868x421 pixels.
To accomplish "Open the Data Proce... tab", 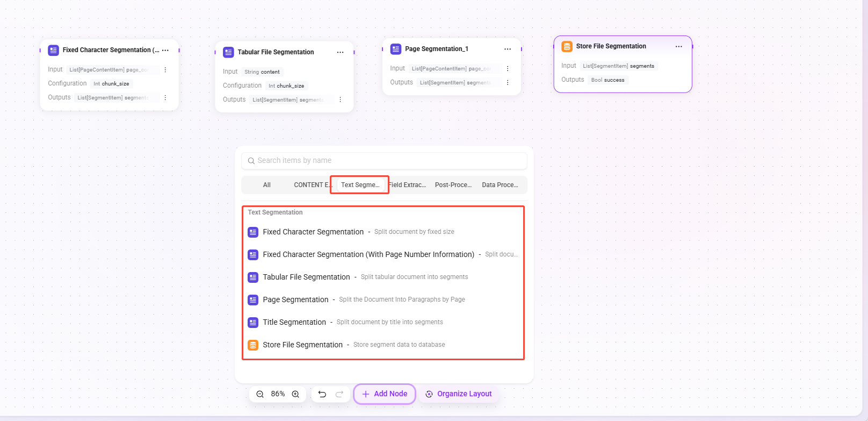I will click(500, 185).
